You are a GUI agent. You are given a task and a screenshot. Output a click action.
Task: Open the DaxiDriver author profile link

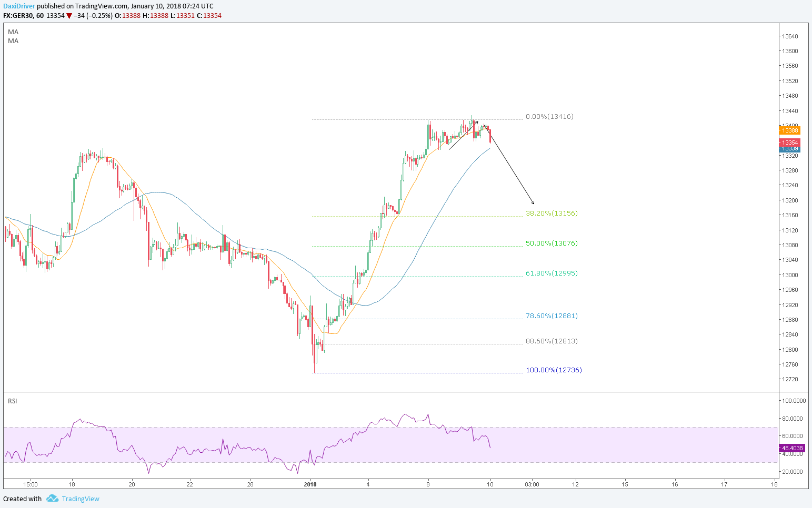pos(19,6)
